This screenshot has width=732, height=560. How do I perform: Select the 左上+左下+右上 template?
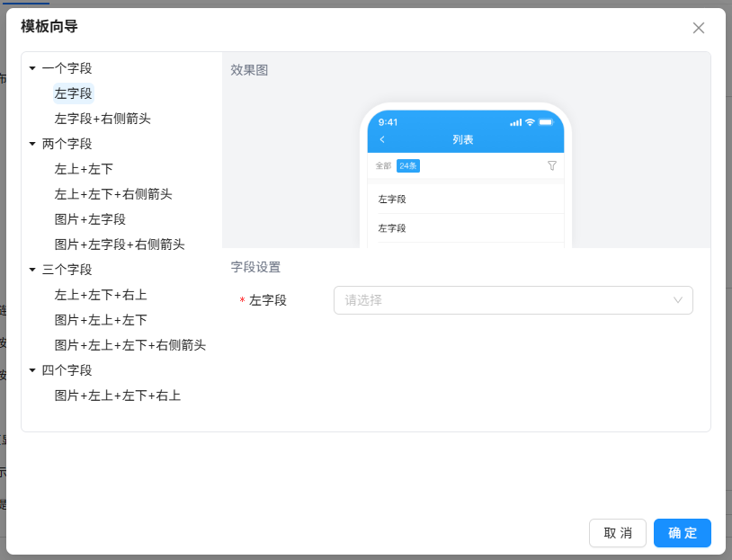[x=101, y=295]
